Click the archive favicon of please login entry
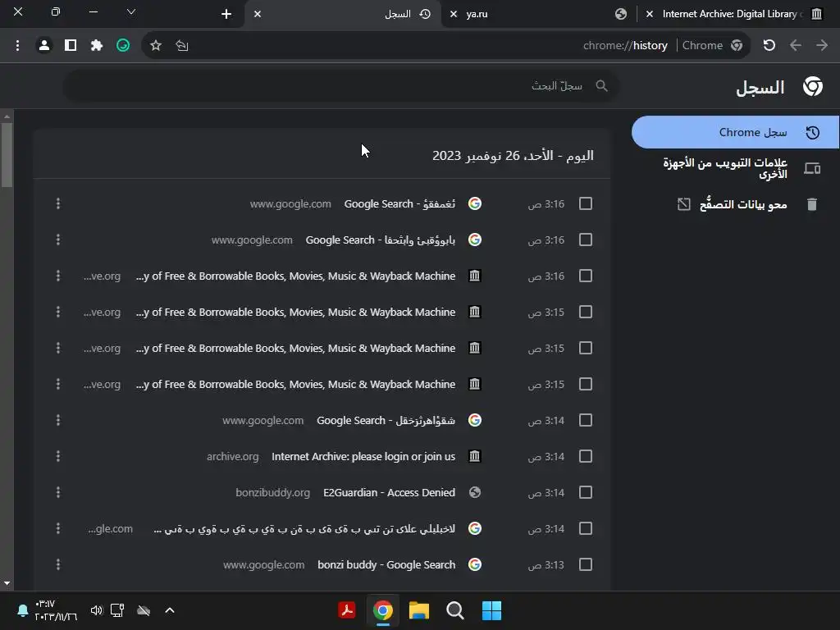The height and width of the screenshot is (630, 840). pyautogui.click(x=475, y=456)
